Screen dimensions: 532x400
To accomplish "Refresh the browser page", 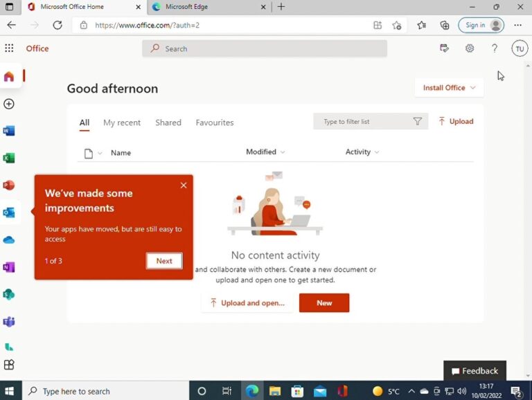I will click(x=57, y=25).
